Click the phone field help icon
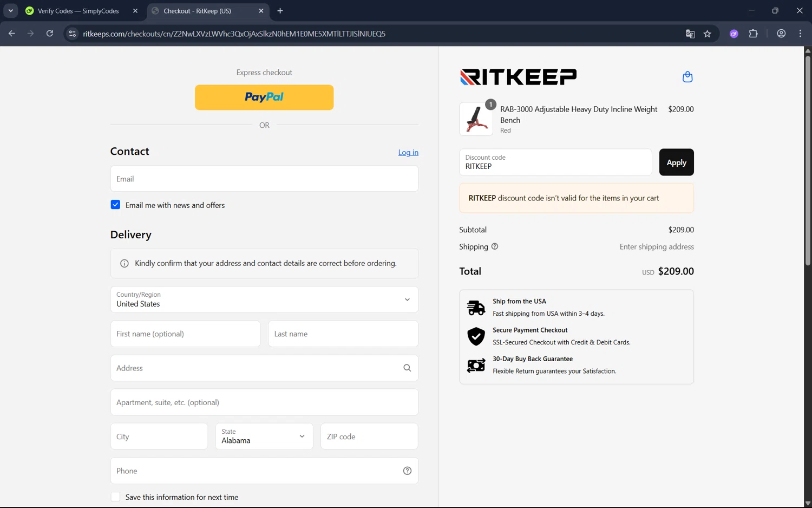This screenshot has height=508, width=812. pos(407,471)
